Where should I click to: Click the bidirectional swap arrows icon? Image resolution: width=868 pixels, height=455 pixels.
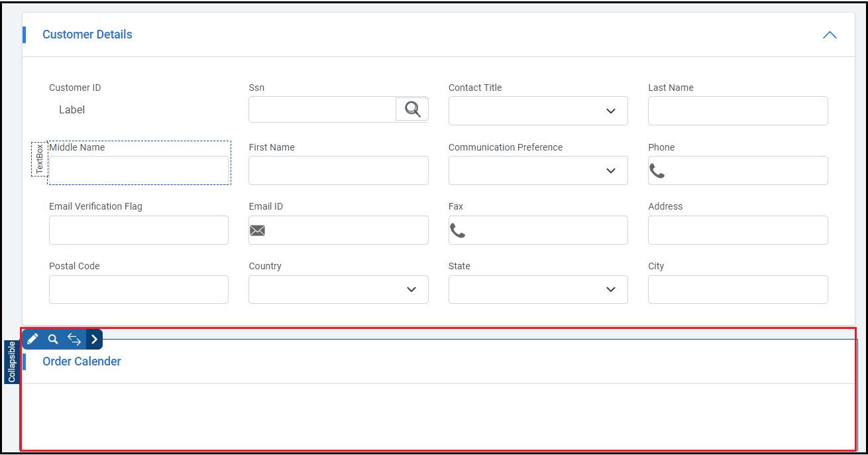[74, 339]
